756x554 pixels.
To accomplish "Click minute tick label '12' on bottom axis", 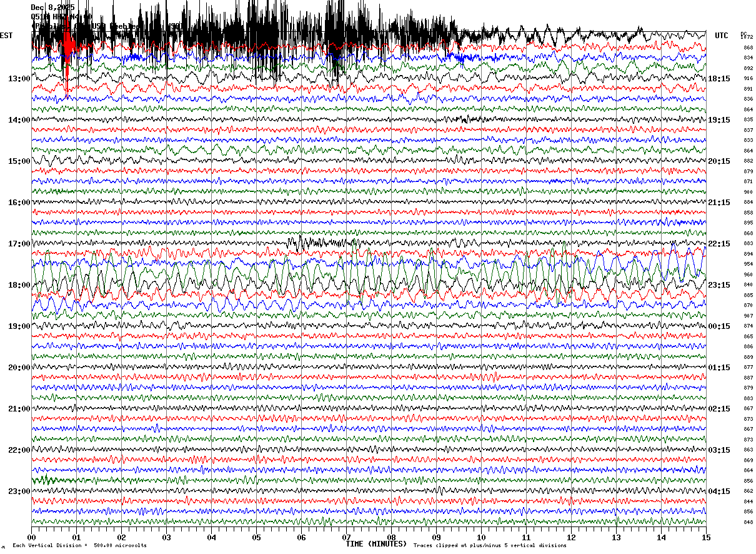I will 571,537.
